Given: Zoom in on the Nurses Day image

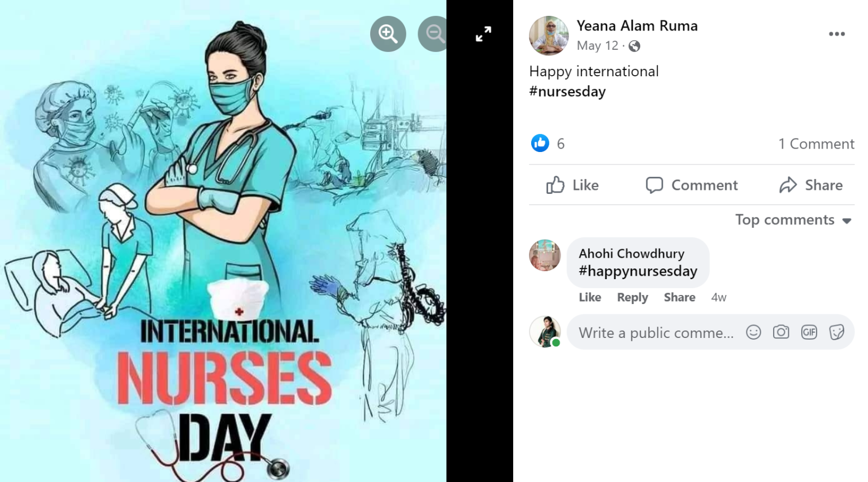Looking at the screenshot, I should 388,34.
